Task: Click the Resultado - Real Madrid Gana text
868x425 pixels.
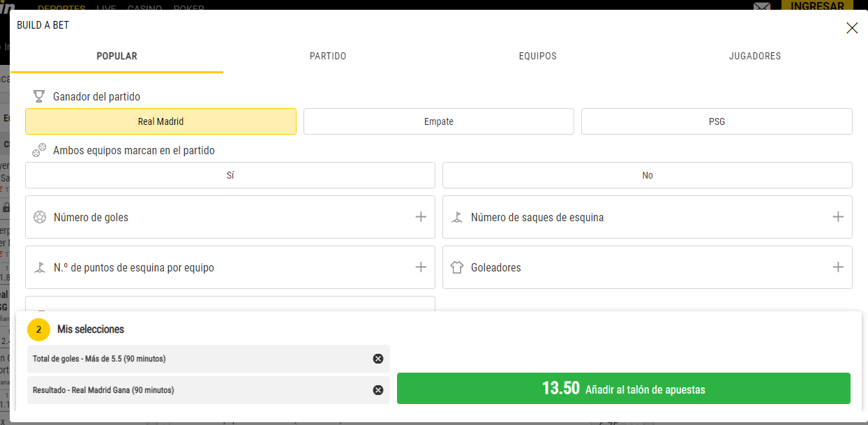Action: tap(103, 390)
